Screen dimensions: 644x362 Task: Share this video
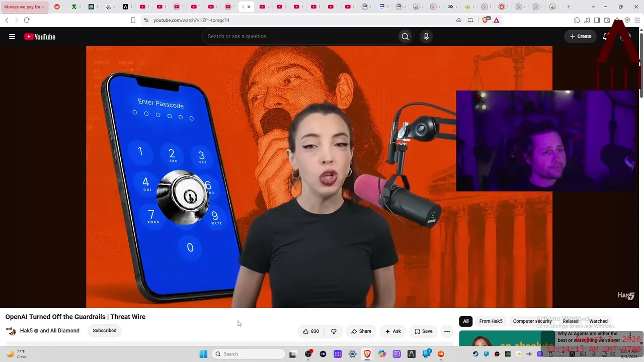(x=361, y=331)
